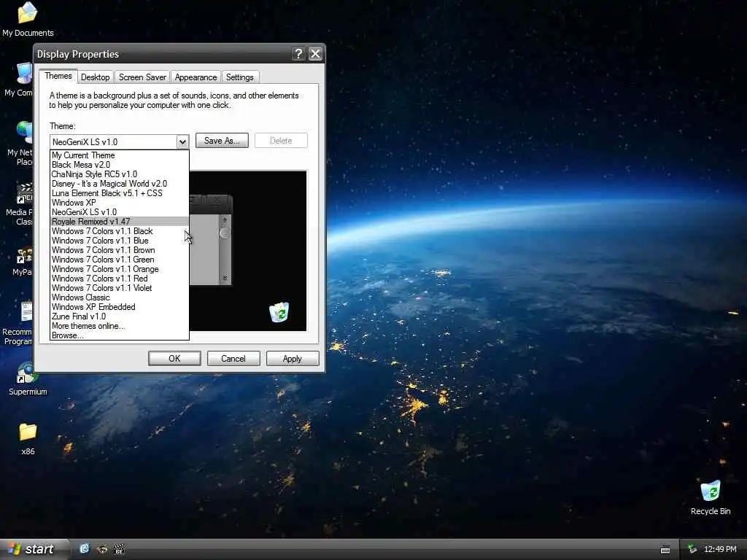The image size is (747, 560).
Task: Select Windows 7 Colors v1.1 Black
Action: click(x=120, y=231)
